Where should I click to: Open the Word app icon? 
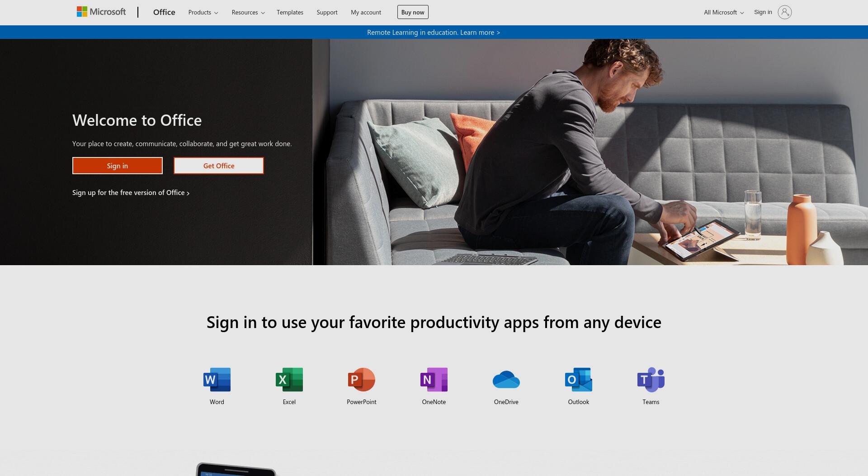point(217,379)
